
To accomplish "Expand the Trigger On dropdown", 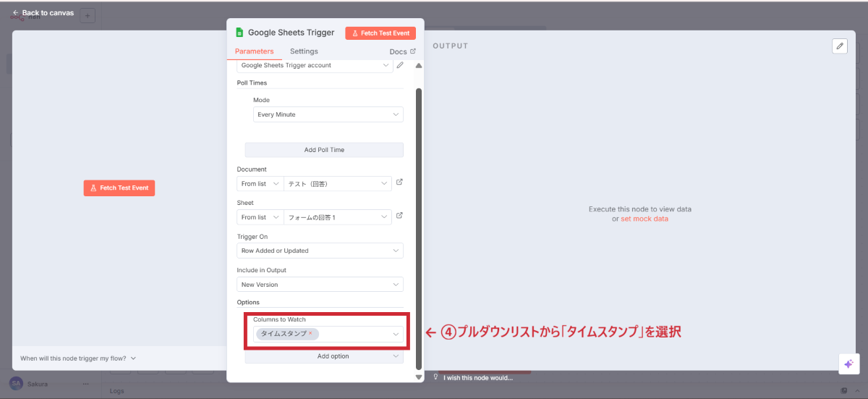I will point(320,251).
